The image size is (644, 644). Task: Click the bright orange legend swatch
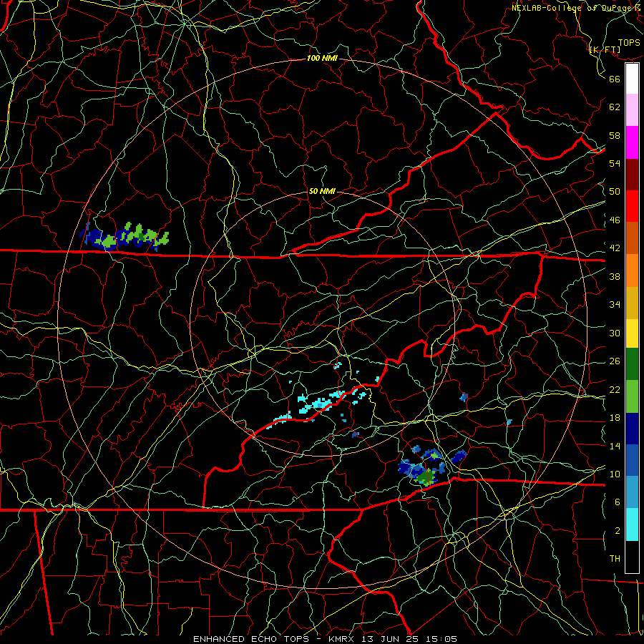[632, 270]
